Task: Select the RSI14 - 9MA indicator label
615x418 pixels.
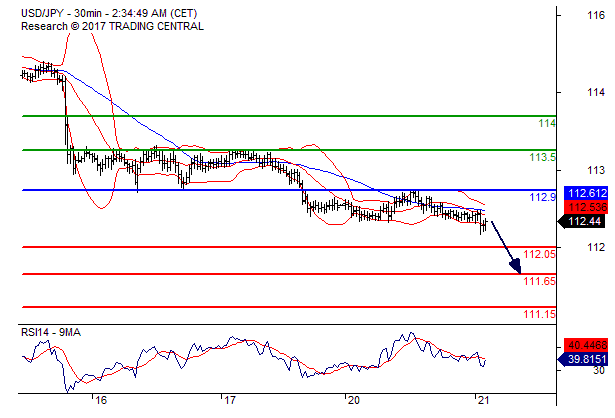Action: pos(51,333)
